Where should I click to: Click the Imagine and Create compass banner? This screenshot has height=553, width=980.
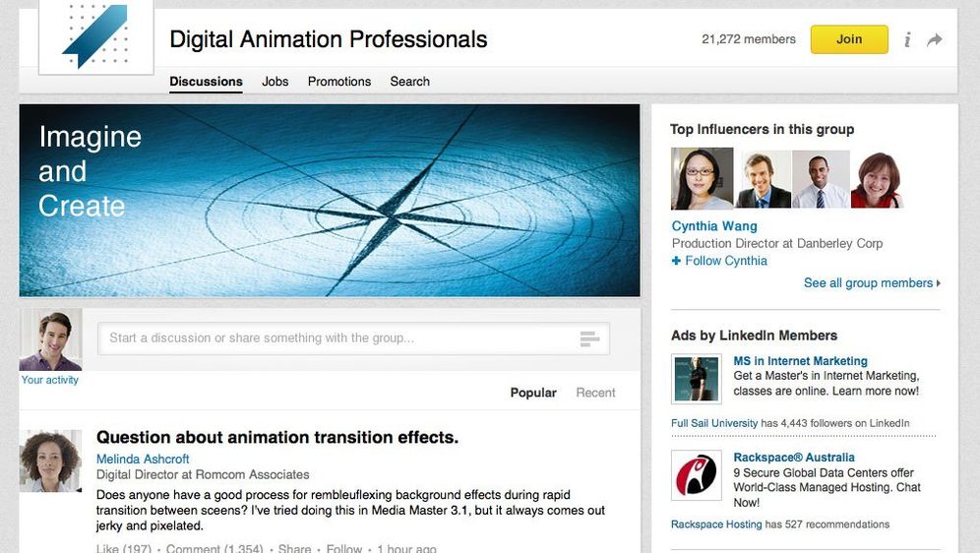click(x=330, y=200)
